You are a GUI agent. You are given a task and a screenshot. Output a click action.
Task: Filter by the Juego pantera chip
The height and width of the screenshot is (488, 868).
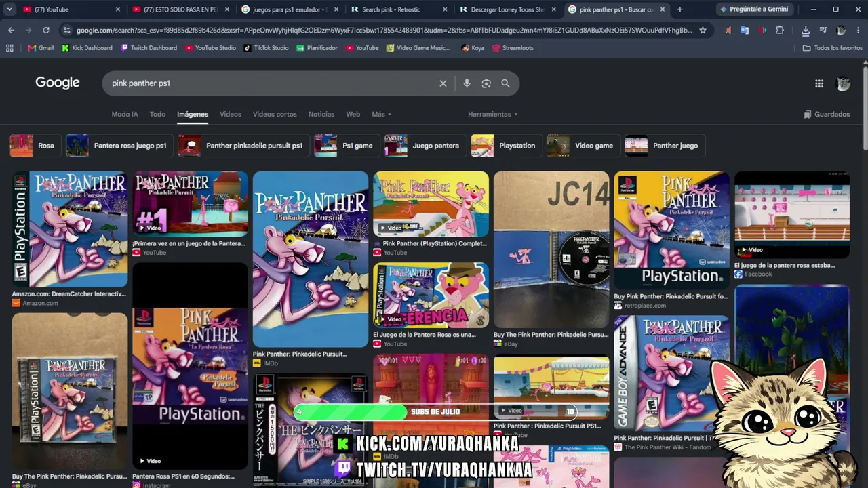(x=425, y=146)
